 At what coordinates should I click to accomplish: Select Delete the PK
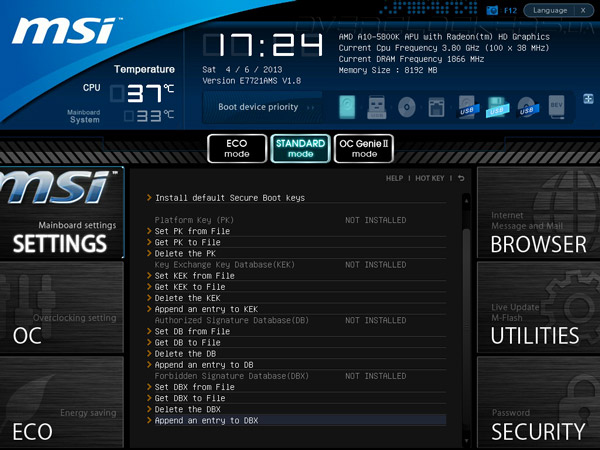297,253
